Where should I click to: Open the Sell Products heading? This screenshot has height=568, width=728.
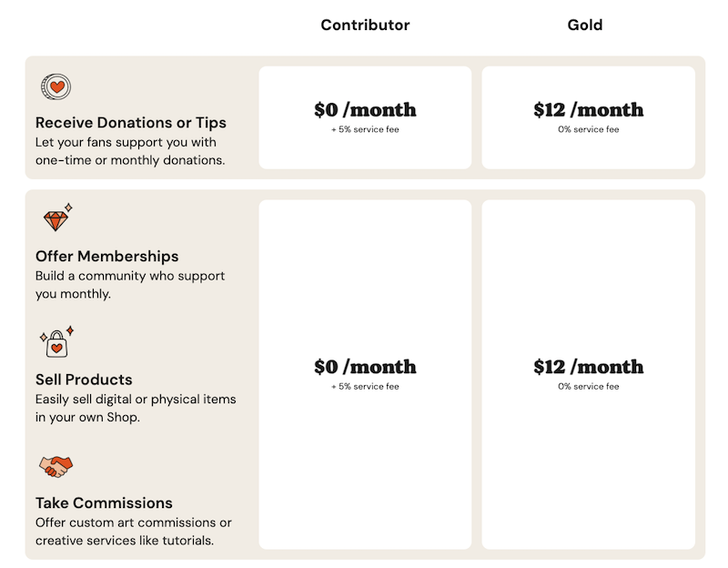tap(84, 380)
